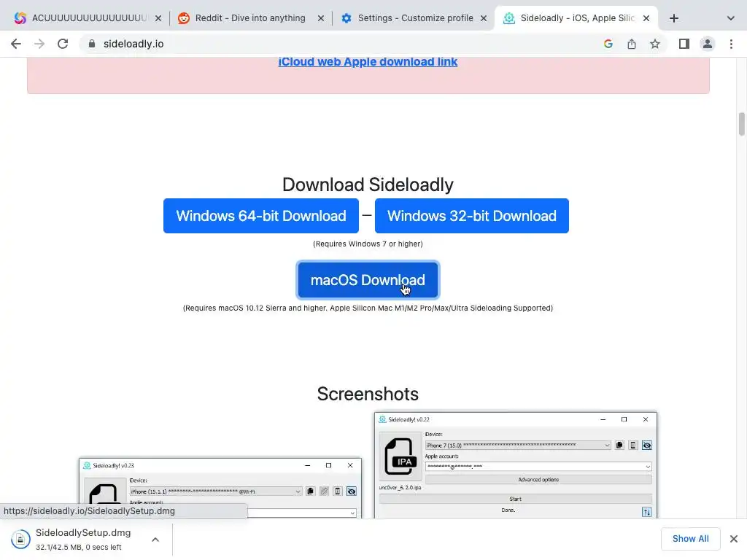
Task: Open the Sideloadly v0.22 screenshot image
Action: [516, 465]
